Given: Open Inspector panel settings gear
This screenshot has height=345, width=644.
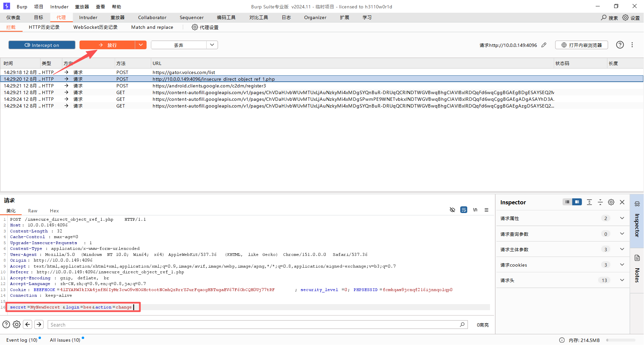Looking at the screenshot, I should click(611, 202).
